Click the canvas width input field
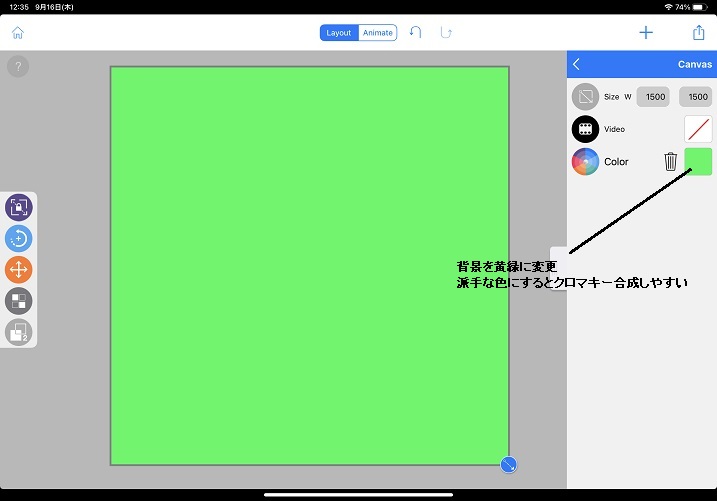This screenshot has width=717, height=501. point(655,97)
